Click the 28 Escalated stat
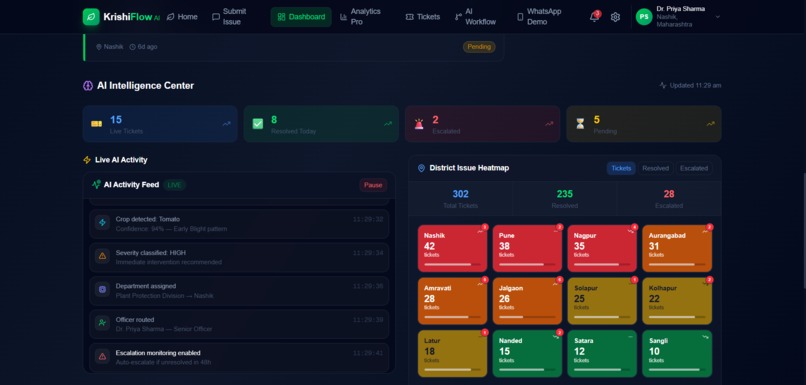This screenshot has width=806, height=385. 669,198
